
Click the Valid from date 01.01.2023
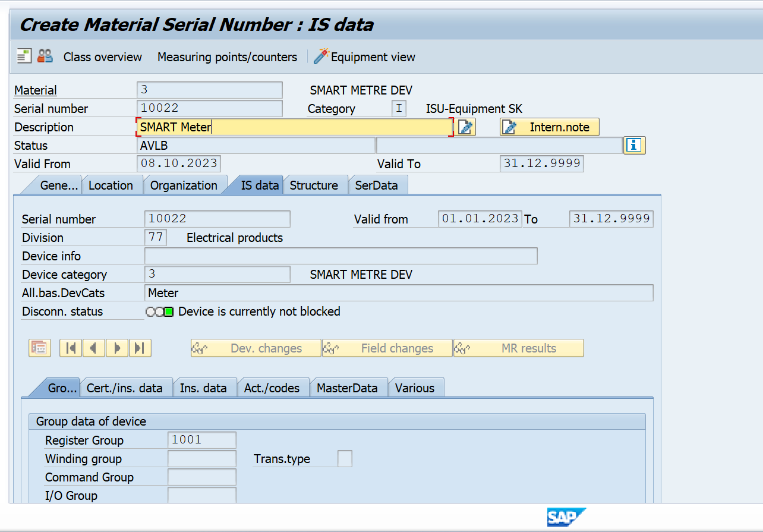click(480, 219)
